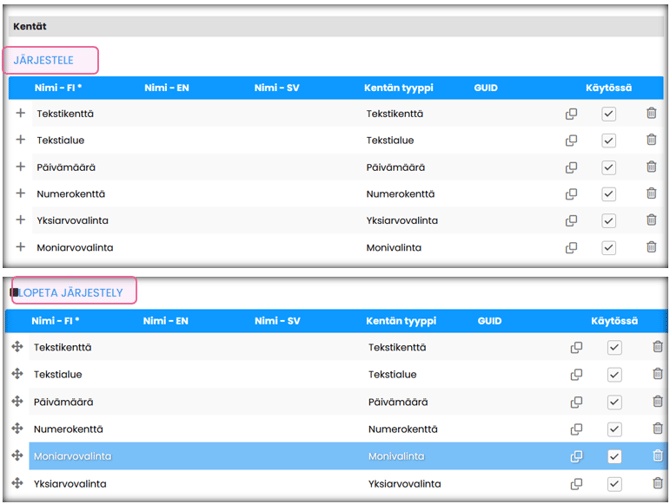Click the trash icon in the highlighted blue row

click(657, 456)
